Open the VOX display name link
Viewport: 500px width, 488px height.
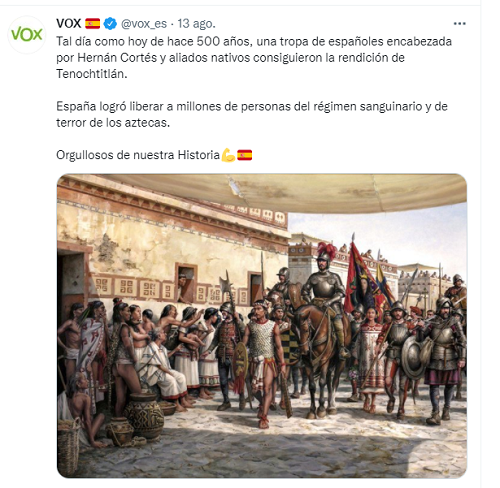[x=69, y=24]
